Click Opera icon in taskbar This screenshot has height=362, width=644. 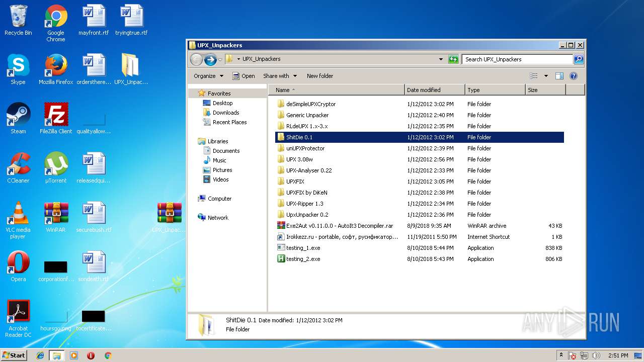pos(91,355)
